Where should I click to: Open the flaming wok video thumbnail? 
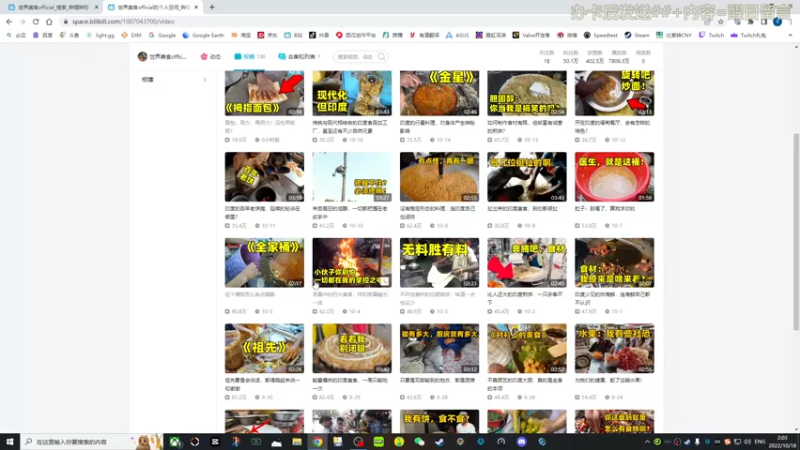[352, 263]
